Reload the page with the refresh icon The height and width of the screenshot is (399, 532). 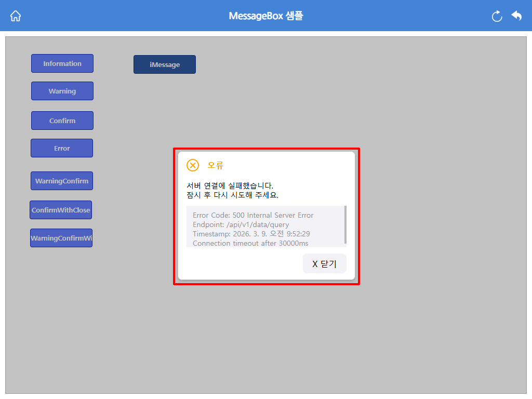click(x=497, y=16)
